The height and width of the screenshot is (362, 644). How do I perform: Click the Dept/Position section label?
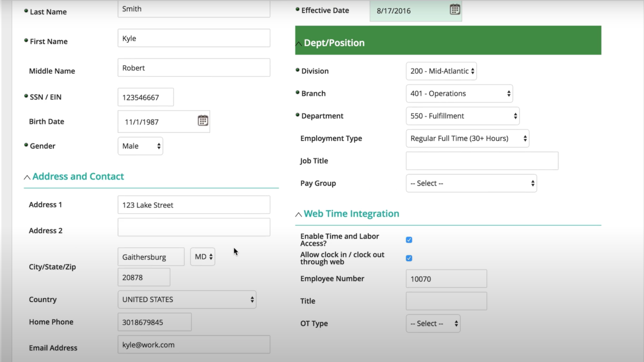(x=334, y=43)
